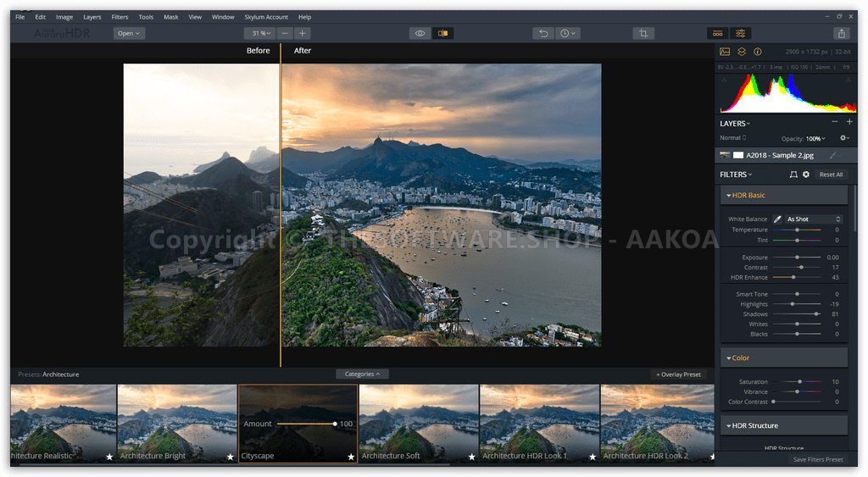868x477 pixels.
Task: Click the export share icon
Action: pos(842,33)
